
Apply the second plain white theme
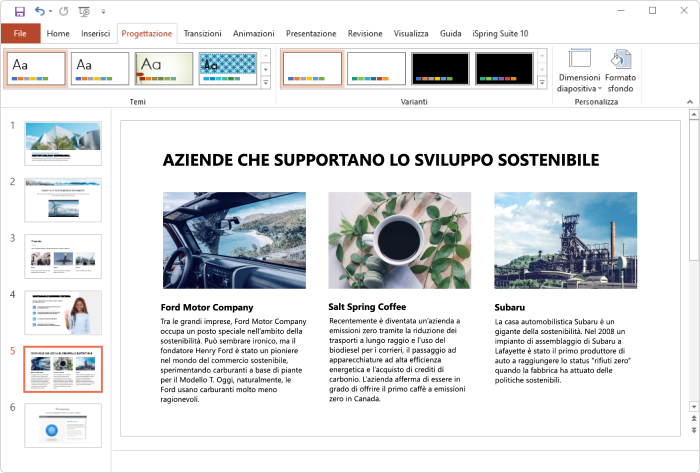(x=100, y=68)
